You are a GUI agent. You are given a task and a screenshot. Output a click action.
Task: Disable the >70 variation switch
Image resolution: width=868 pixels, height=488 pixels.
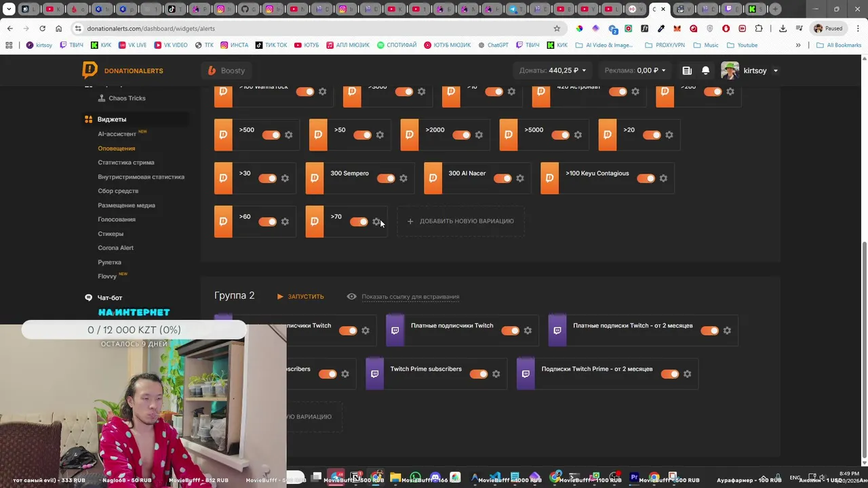click(359, 222)
